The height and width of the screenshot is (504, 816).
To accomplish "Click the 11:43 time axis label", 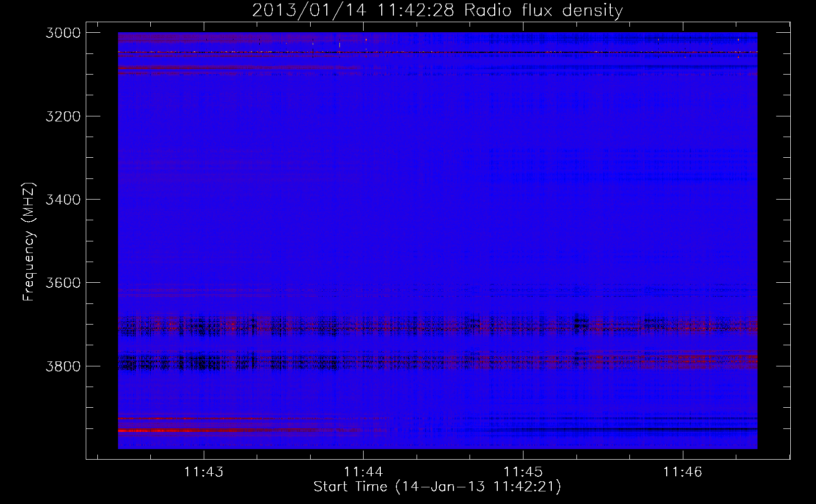I will [x=204, y=472].
